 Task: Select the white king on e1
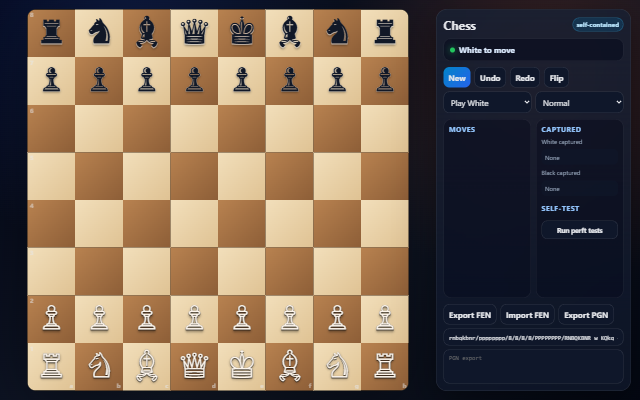coord(242,367)
